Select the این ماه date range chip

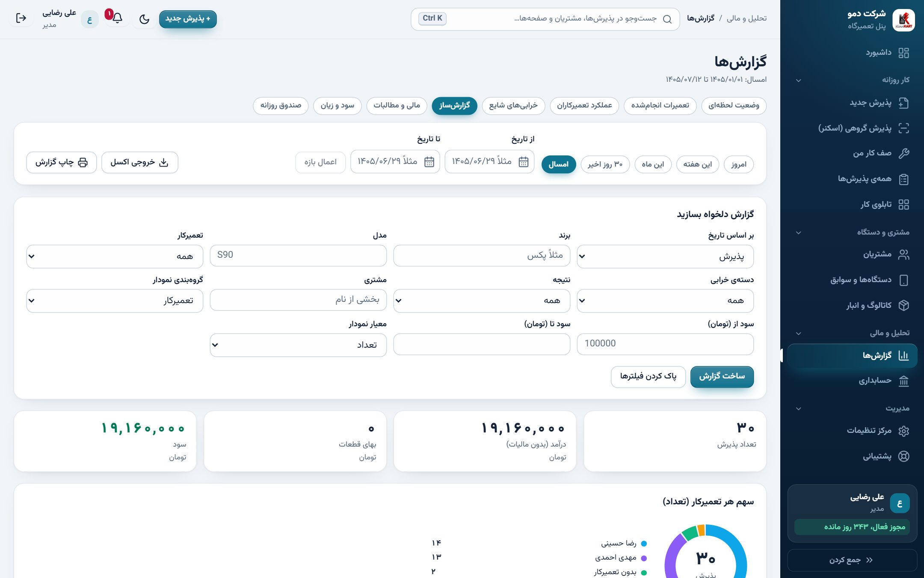pos(653,164)
